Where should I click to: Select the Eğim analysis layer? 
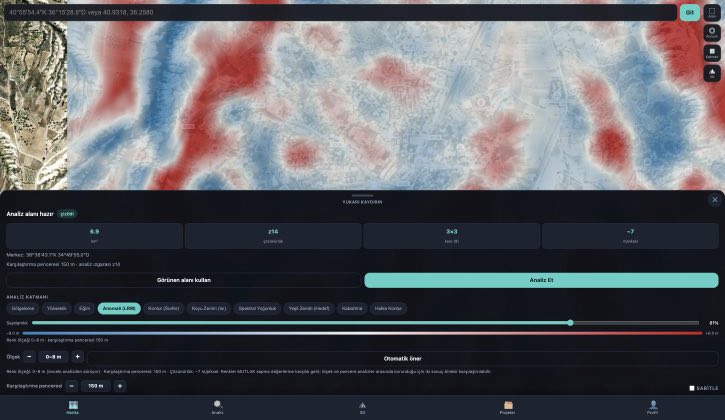84,309
